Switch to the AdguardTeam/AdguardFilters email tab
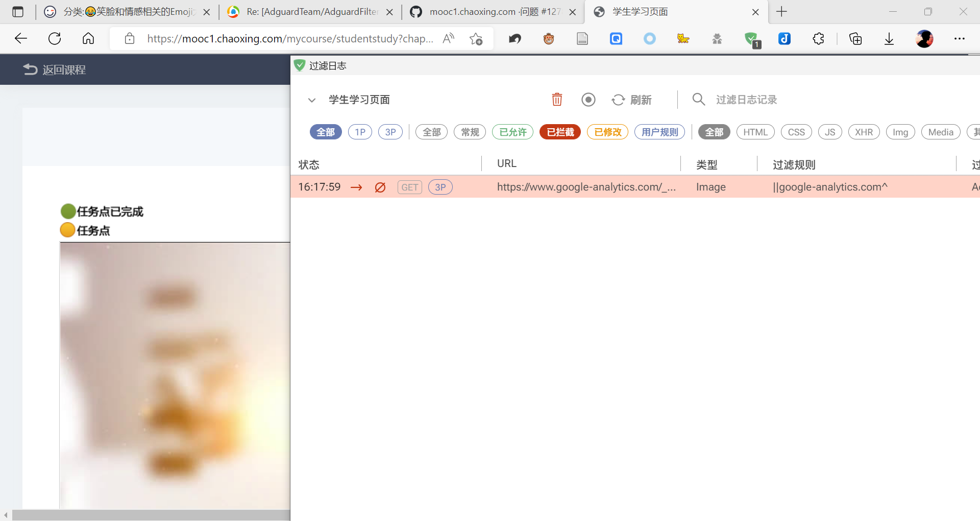The image size is (980, 521). coord(306,11)
